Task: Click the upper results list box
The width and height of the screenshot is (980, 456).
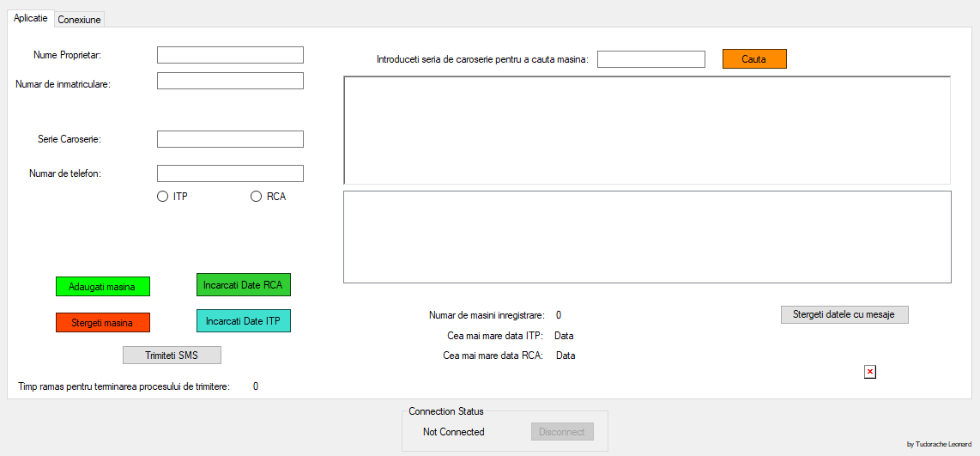Action: pos(647,130)
